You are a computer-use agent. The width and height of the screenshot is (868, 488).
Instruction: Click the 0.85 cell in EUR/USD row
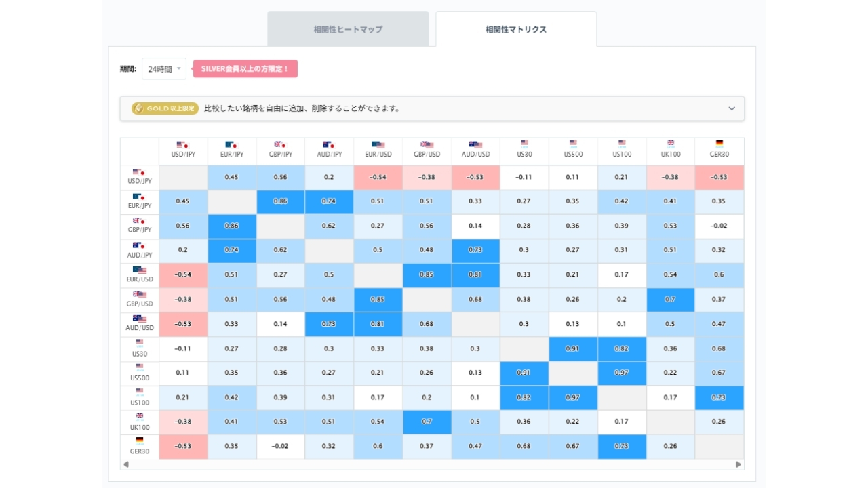coord(427,275)
